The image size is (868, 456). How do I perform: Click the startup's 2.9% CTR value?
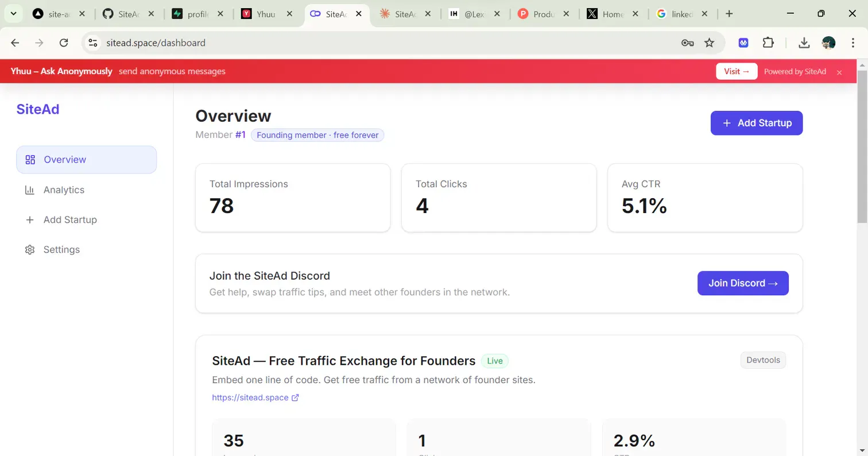(634, 440)
